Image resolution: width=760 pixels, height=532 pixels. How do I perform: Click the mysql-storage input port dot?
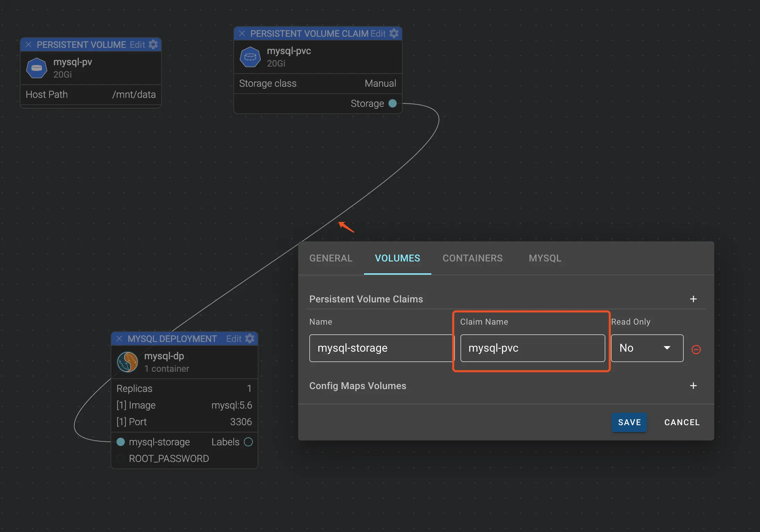[x=121, y=442]
